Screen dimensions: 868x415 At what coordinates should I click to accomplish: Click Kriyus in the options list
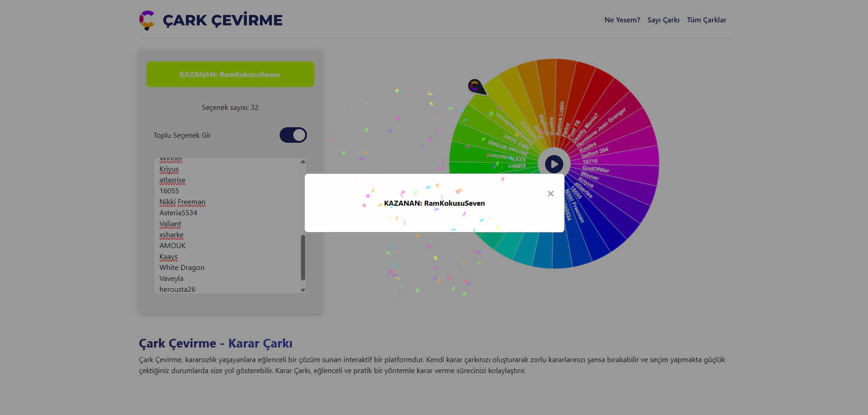click(169, 169)
